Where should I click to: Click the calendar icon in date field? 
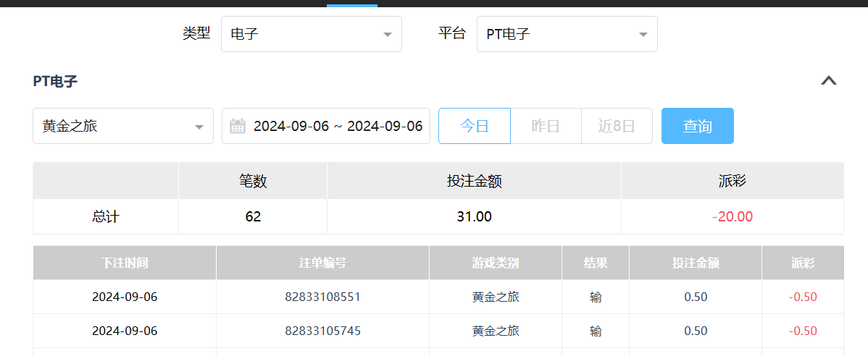pos(238,127)
